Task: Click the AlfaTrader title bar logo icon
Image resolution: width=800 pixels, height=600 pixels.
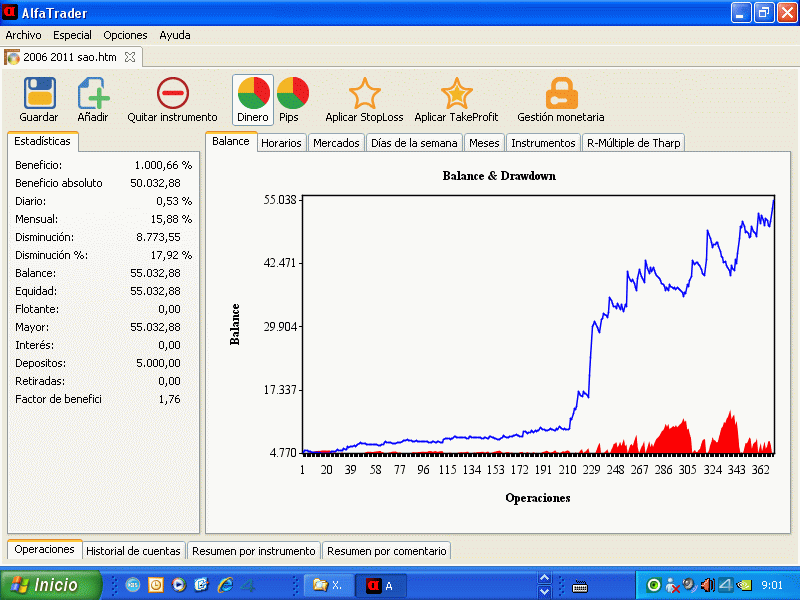Action: click(9, 11)
